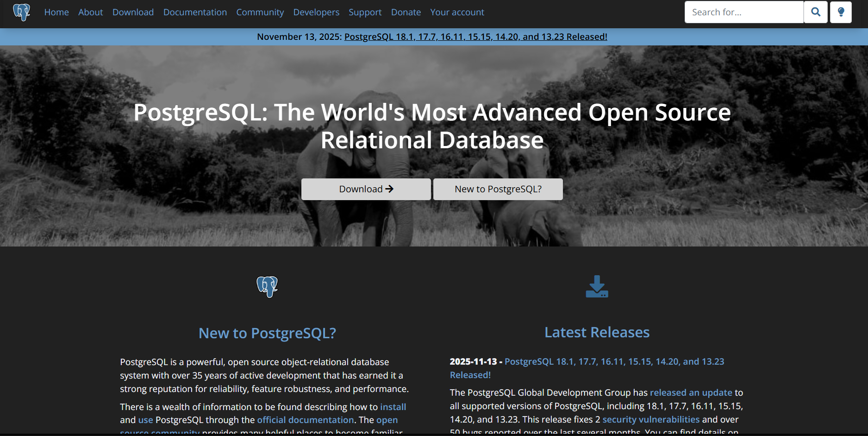Toggle the lightbulb dark mode icon

click(841, 12)
